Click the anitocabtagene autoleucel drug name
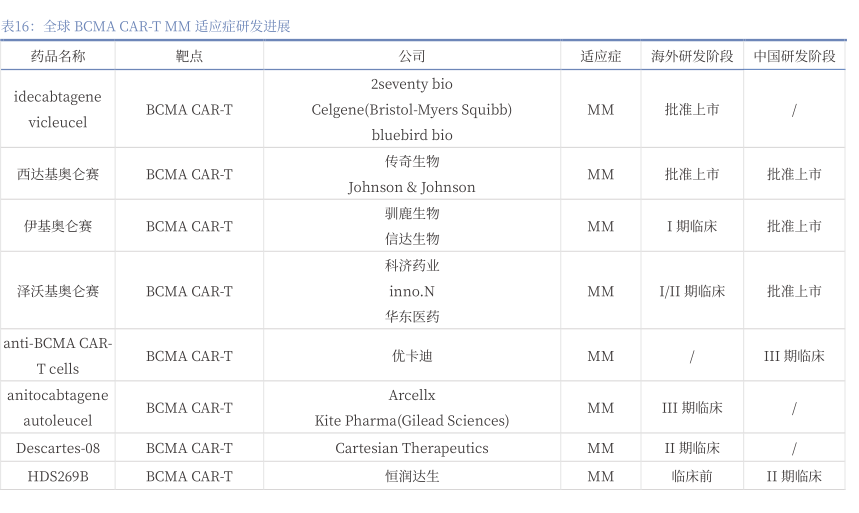Screen dimensions: 859x513 pos(58,408)
